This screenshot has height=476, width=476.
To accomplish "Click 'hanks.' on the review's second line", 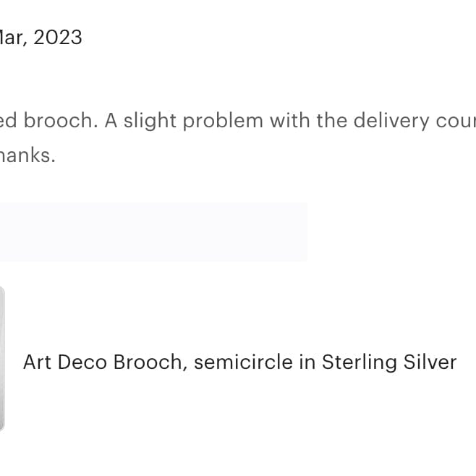I will pyautogui.click(x=27, y=156).
